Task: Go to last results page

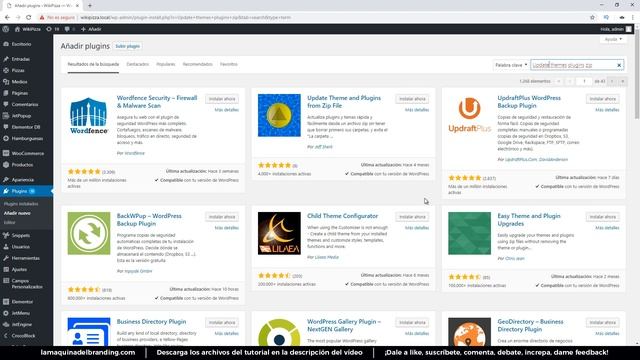Action: (622, 81)
